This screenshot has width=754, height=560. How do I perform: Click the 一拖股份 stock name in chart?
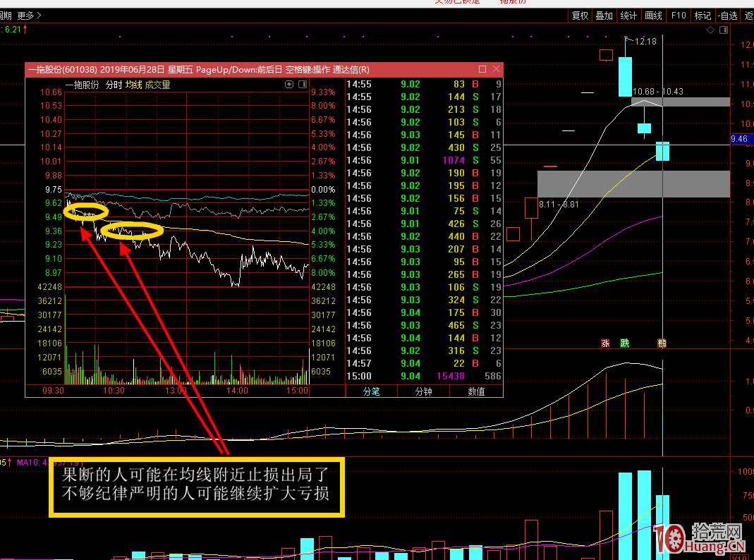(x=83, y=85)
